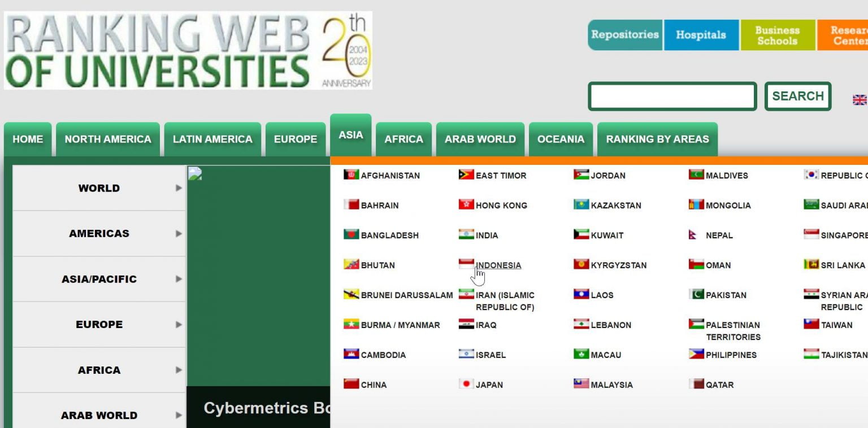Expand the WORLD sidebar menu
This screenshot has width=868, height=428.
99,188
